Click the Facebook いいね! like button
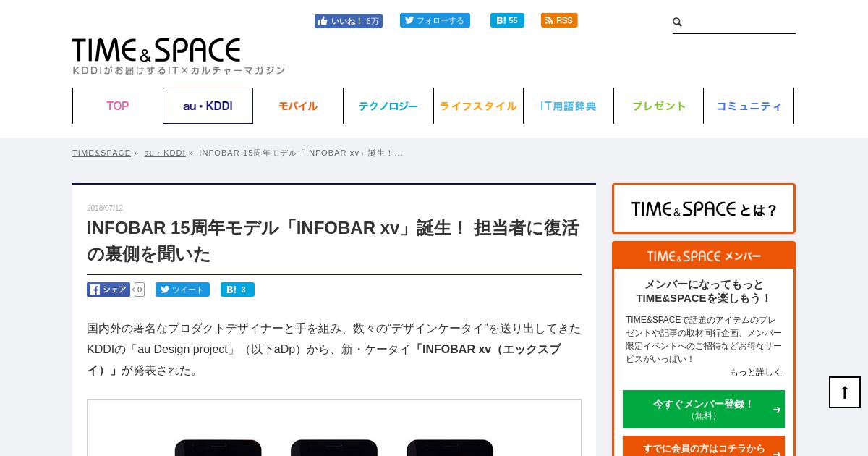The image size is (868, 456). [349, 21]
